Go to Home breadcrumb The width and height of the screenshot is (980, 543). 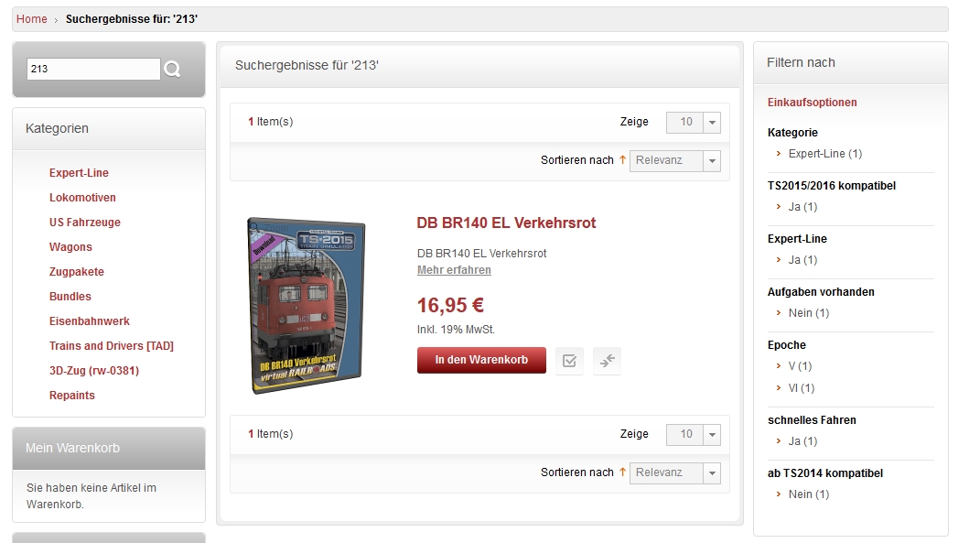(32, 19)
